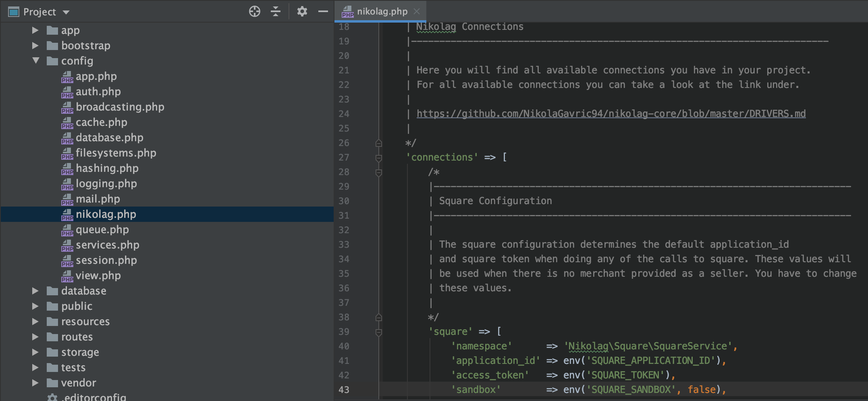The width and height of the screenshot is (868, 401).
Task: Select the resources folder label
Action: tap(85, 322)
